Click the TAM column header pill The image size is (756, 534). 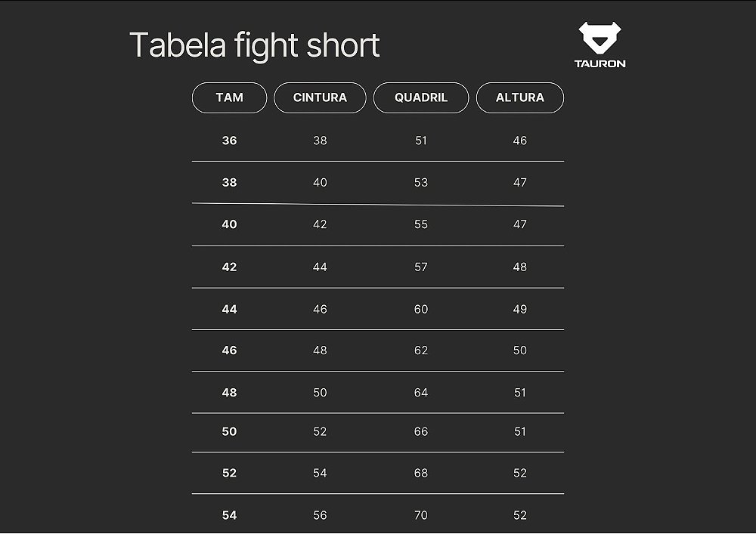click(229, 97)
